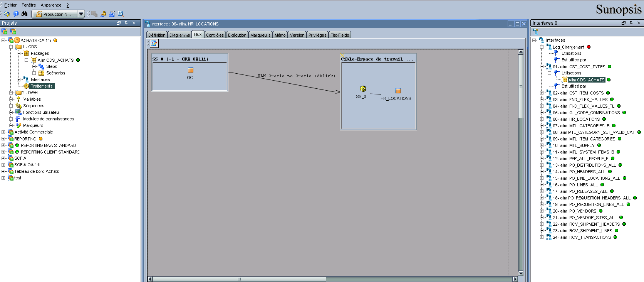The width and height of the screenshot is (644, 282).
Task: Click the smiley icon beside ACHATS OA 11i
Action: (17, 40)
